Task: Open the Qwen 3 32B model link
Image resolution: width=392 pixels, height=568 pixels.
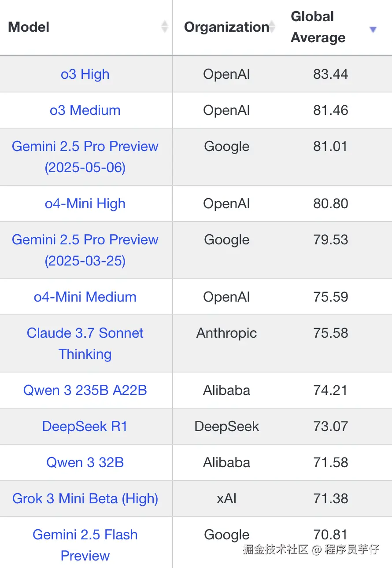Action: pyautogui.click(x=85, y=462)
